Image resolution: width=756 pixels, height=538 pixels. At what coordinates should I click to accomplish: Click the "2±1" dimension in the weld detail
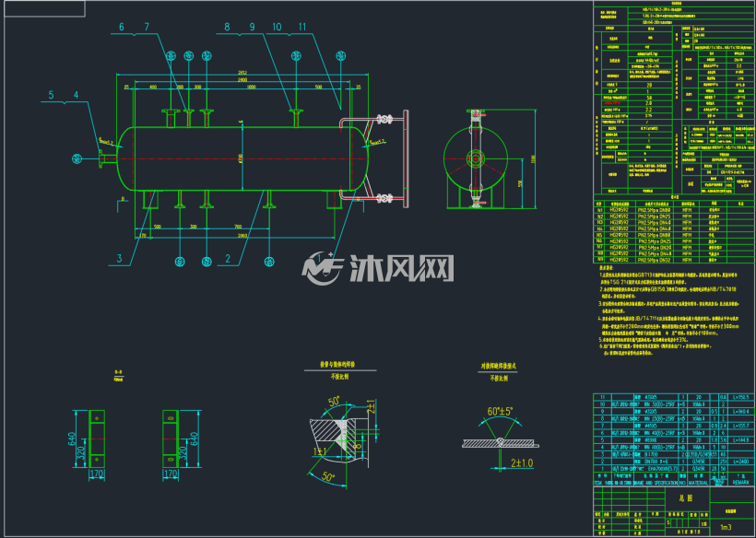[x=370, y=409]
